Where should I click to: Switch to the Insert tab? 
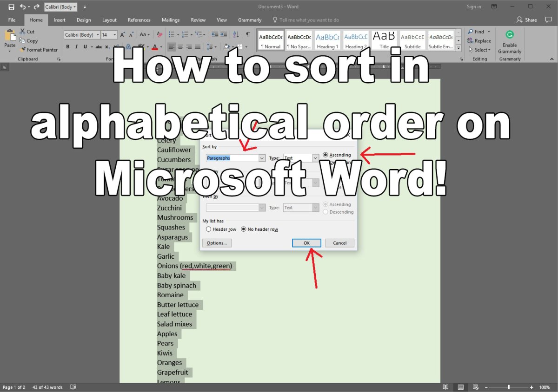pos(60,20)
